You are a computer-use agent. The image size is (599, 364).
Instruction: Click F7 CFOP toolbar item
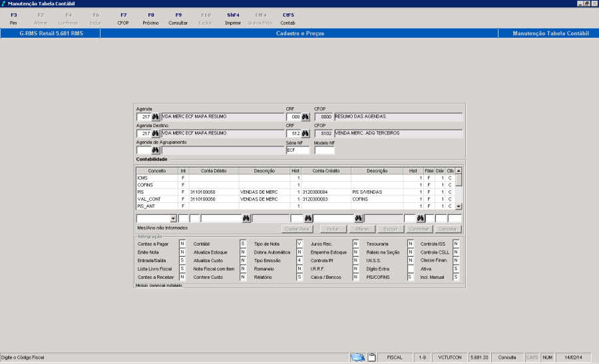[123, 19]
